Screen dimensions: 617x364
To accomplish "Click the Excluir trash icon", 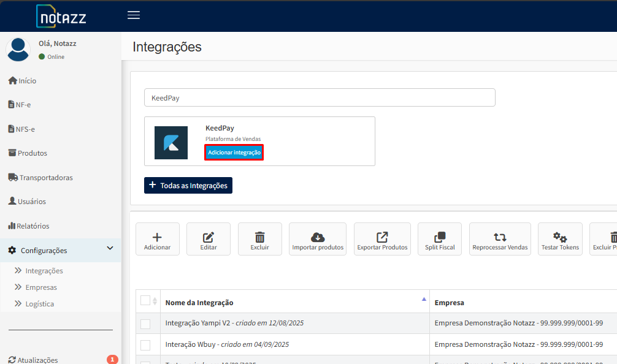I will 260,238.
